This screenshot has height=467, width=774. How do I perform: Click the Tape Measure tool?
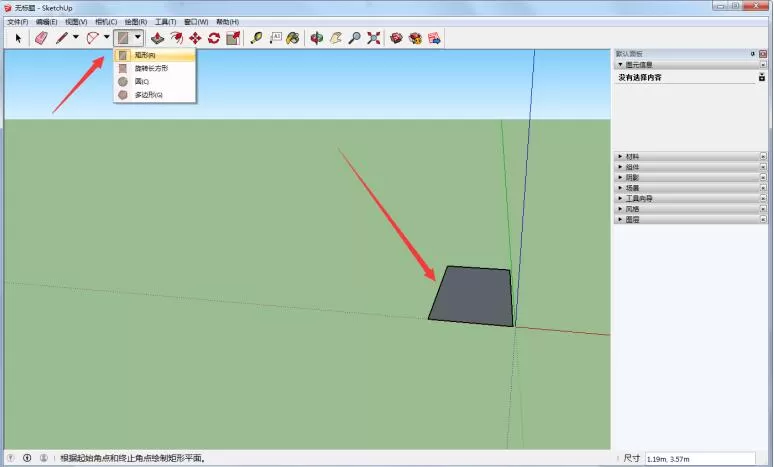[x=256, y=38]
